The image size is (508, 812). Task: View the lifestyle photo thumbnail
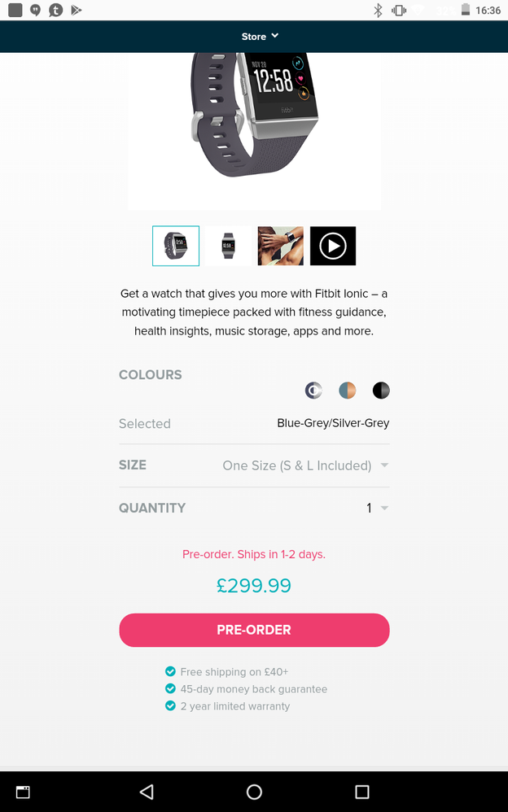click(280, 246)
